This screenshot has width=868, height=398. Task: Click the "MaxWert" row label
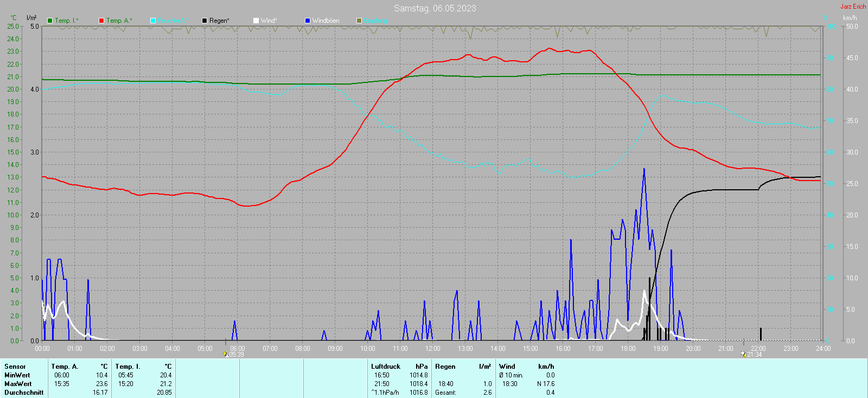(18, 384)
